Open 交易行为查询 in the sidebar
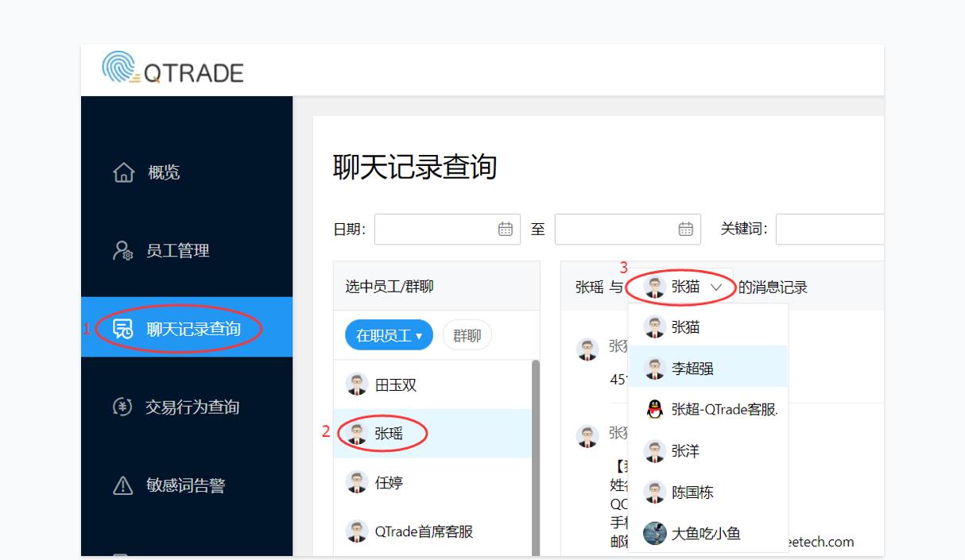Image resolution: width=965 pixels, height=560 pixels. pos(187,407)
